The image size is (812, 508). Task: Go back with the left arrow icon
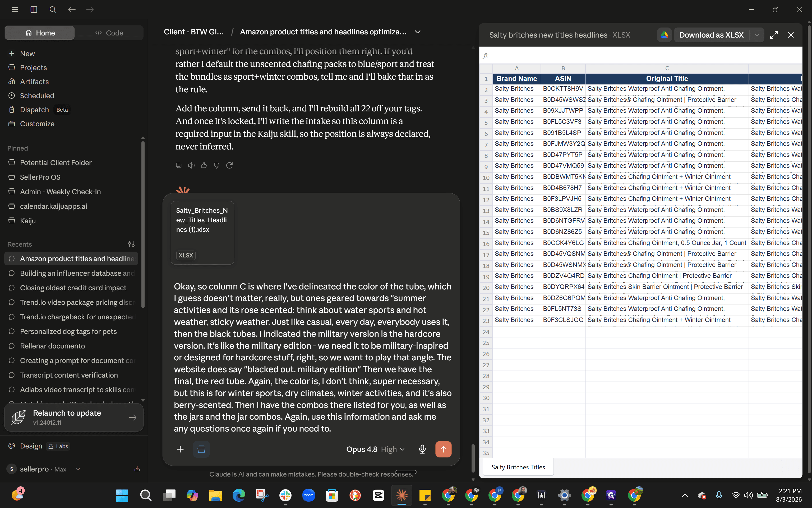click(x=72, y=10)
